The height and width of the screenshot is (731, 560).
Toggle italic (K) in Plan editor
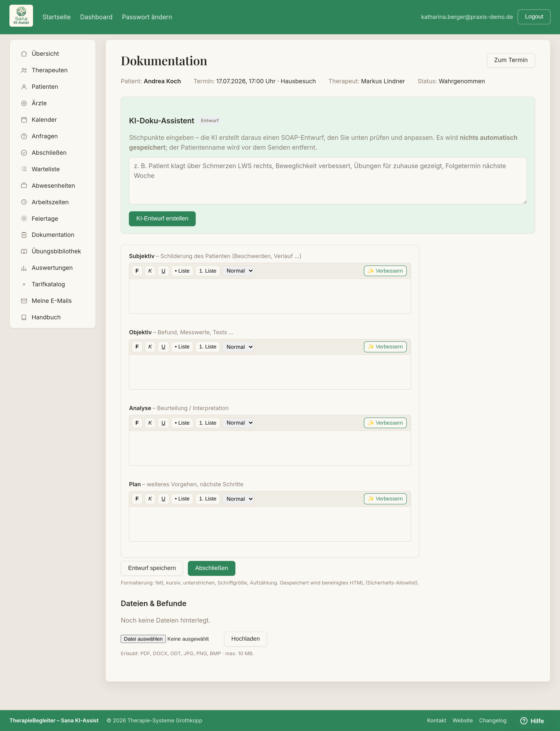(x=150, y=499)
